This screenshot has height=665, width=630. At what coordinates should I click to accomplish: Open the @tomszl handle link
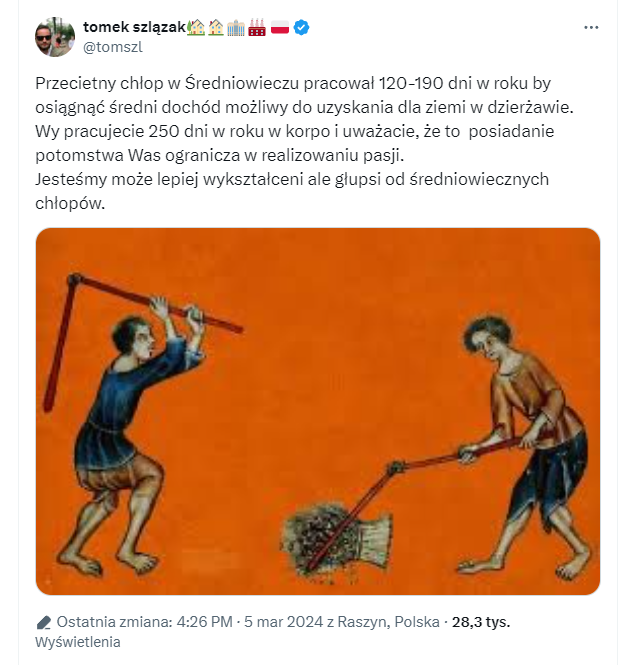tap(113, 47)
